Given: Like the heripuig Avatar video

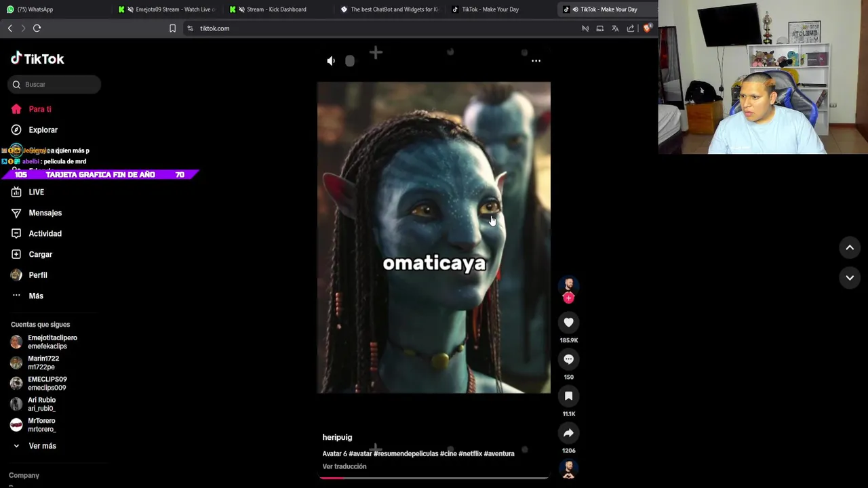Looking at the screenshot, I should 568,323.
